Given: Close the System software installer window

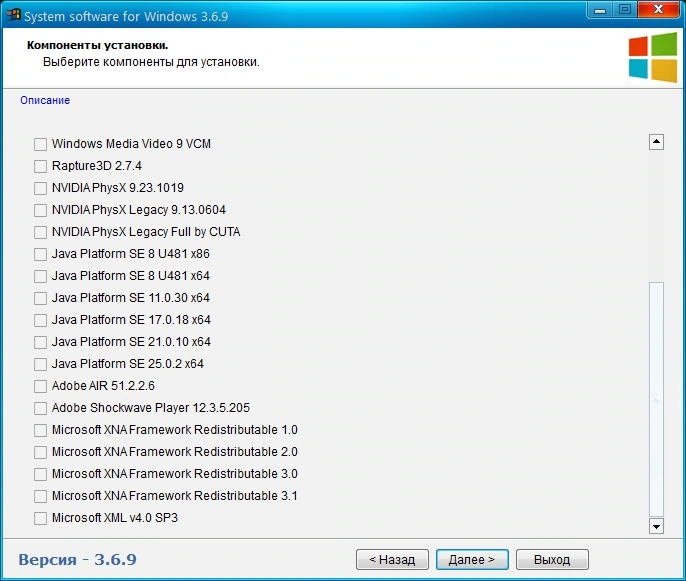Looking at the screenshot, I should pos(659,10).
